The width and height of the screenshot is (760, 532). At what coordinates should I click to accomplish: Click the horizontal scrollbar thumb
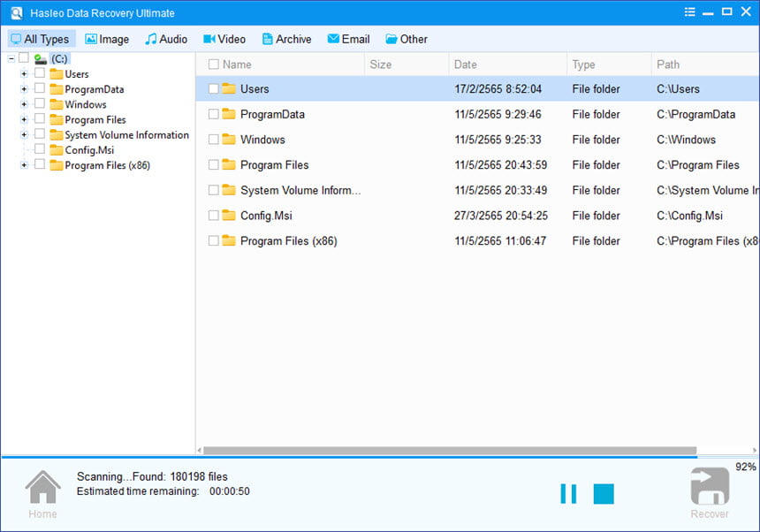[x=450, y=451]
